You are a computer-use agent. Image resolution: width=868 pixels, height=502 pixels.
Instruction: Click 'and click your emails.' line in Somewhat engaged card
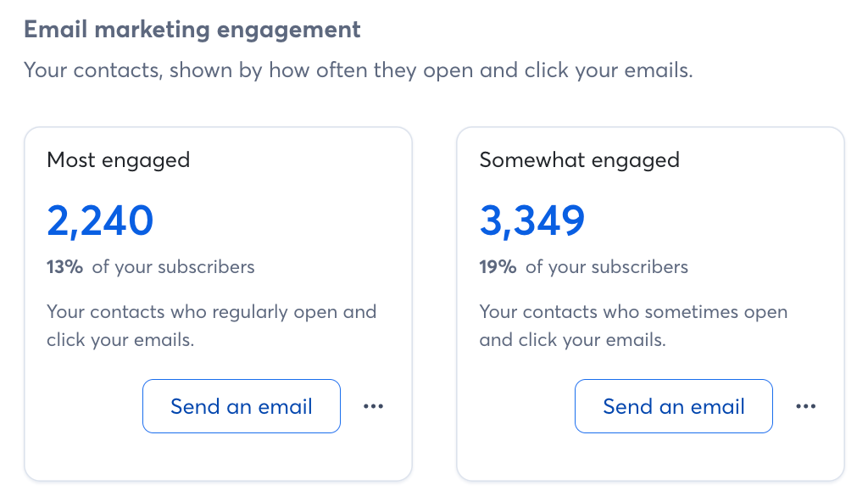click(x=572, y=340)
